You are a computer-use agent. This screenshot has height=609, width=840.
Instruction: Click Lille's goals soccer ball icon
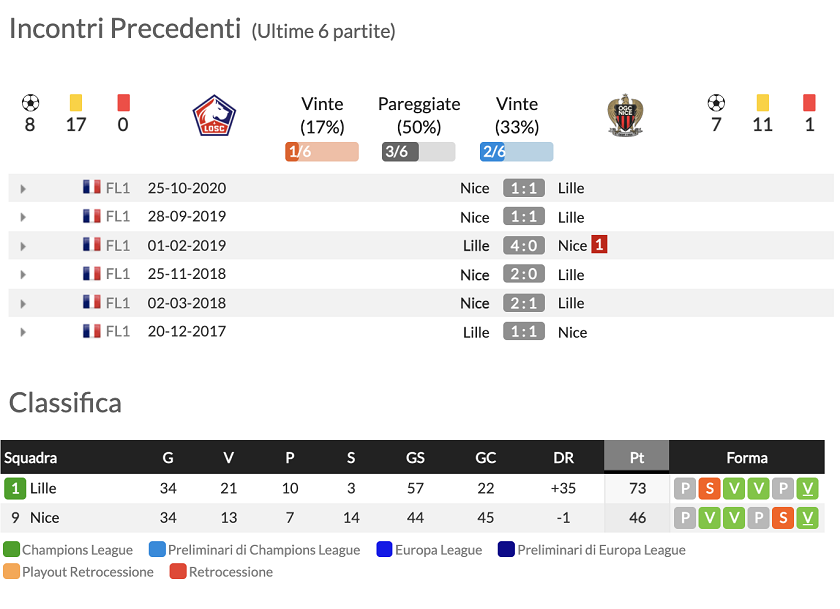tap(30, 103)
